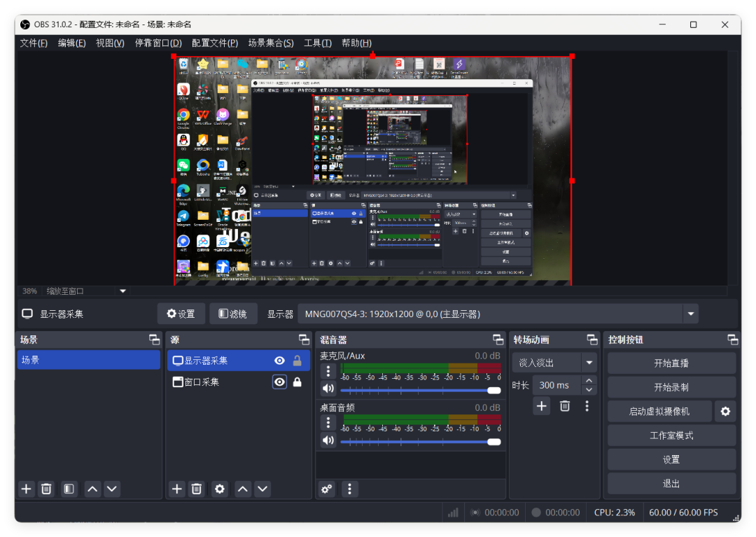Open 编辑(E) menu

72,43
